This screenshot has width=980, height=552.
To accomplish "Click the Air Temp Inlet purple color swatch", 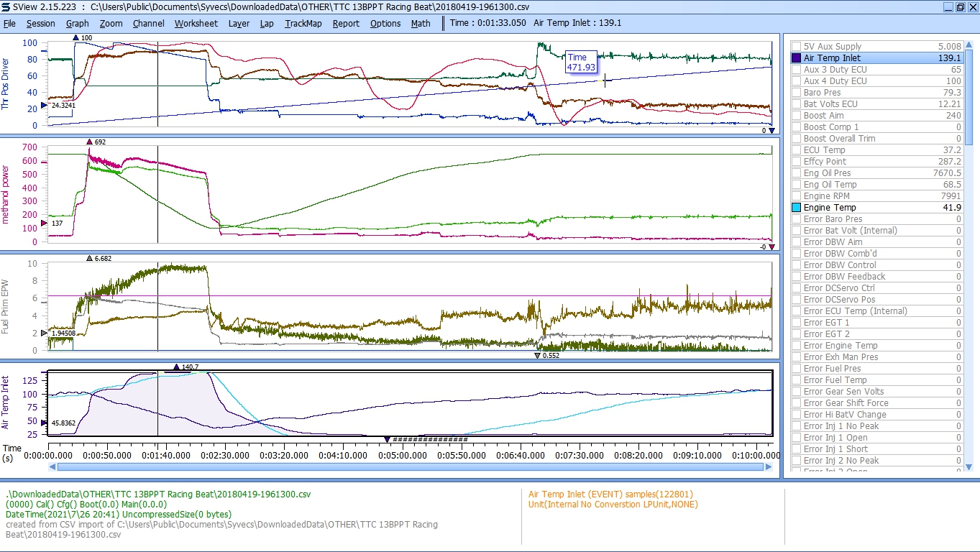I will tap(796, 57).
